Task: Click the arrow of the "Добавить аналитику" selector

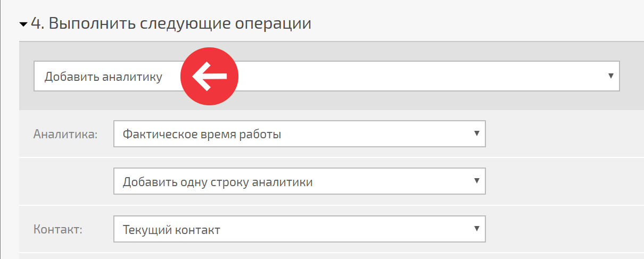Action: tap(611, 76)
